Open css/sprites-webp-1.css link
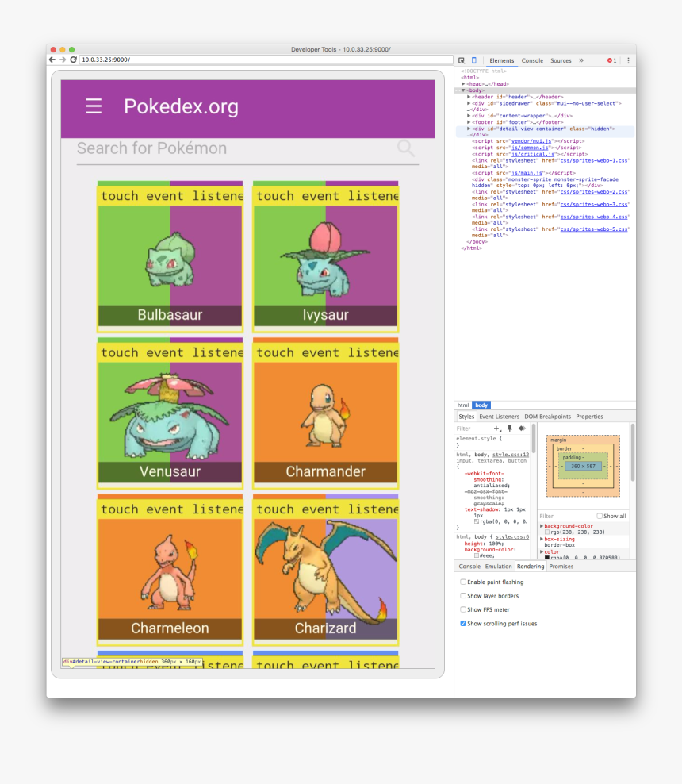682x784 pixels. (x=593, y=160)
